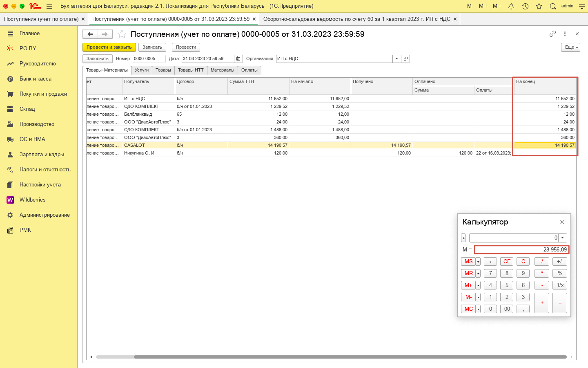Open Зарплата и кадры section

pyautogui.click(x=42, y=155)
